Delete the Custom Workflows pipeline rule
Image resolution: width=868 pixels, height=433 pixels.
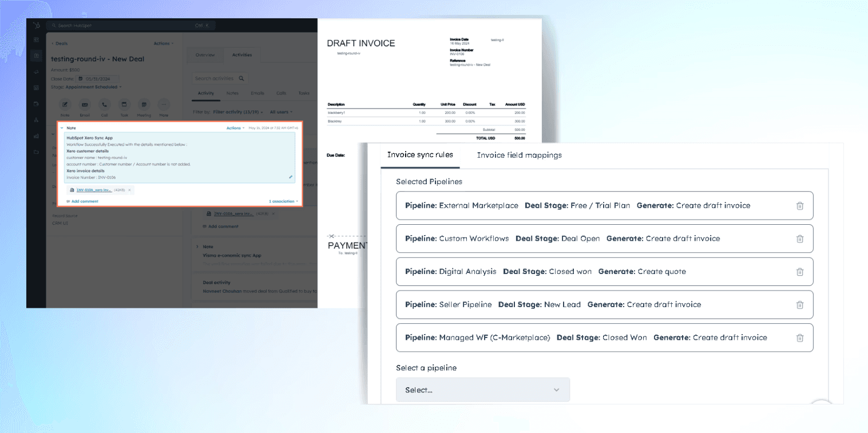point(800,239)
